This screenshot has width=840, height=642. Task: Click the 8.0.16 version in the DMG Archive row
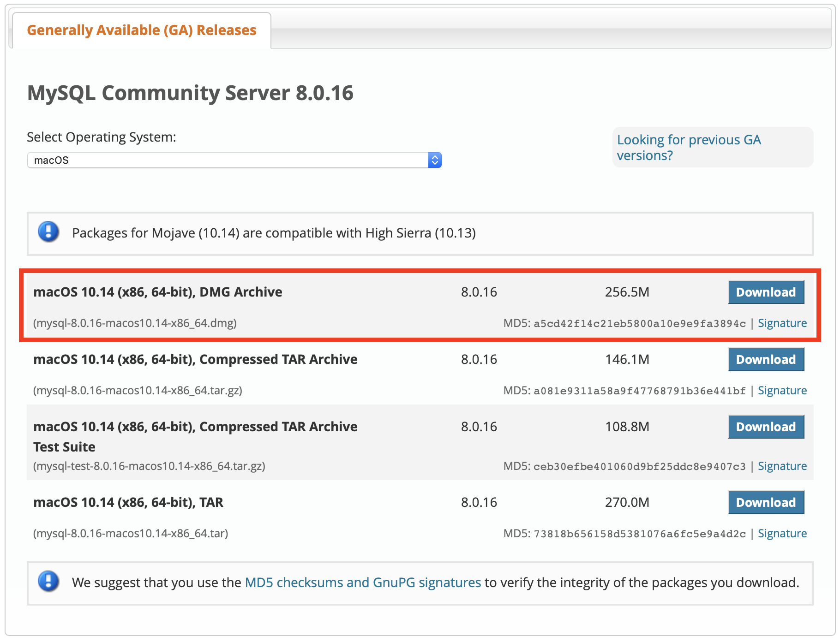click(x=479, y=292)
